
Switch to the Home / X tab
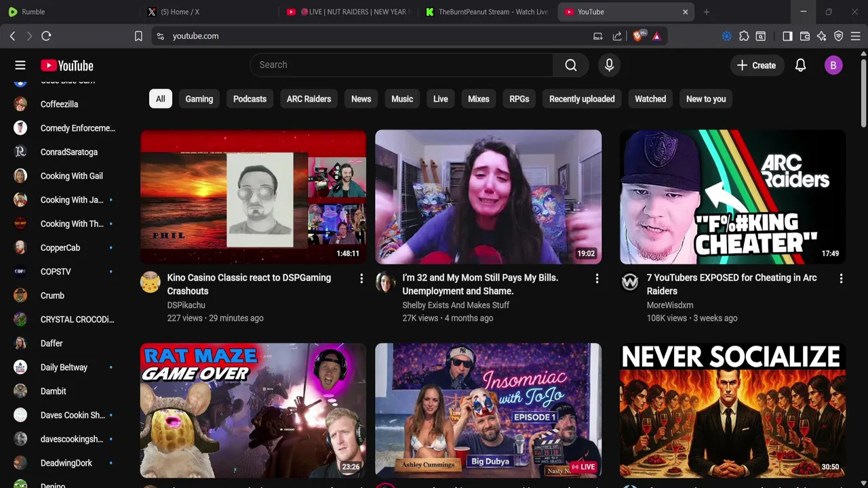[209, 12]
